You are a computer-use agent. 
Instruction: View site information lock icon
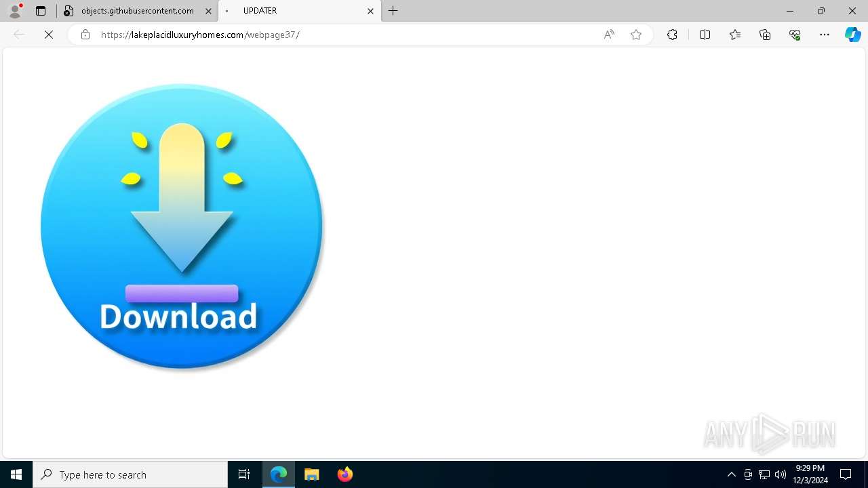tap(85, 35)
